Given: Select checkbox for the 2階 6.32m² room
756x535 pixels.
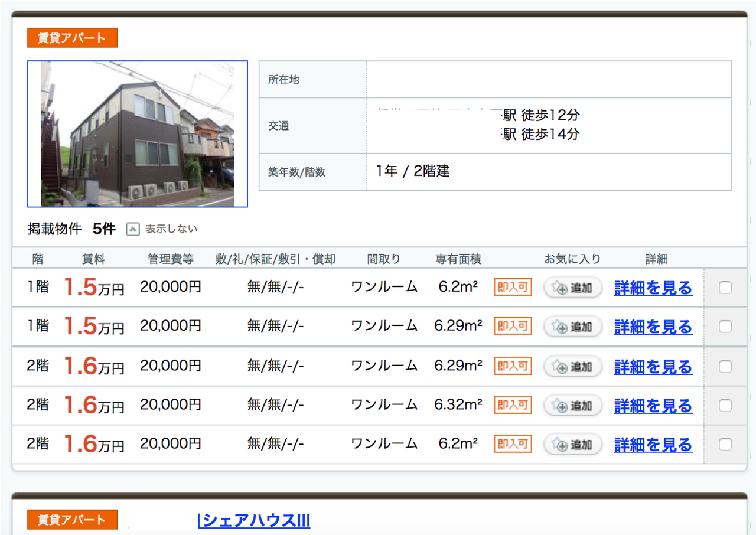Looking at the screenshot, I should [x=725, y=406].
